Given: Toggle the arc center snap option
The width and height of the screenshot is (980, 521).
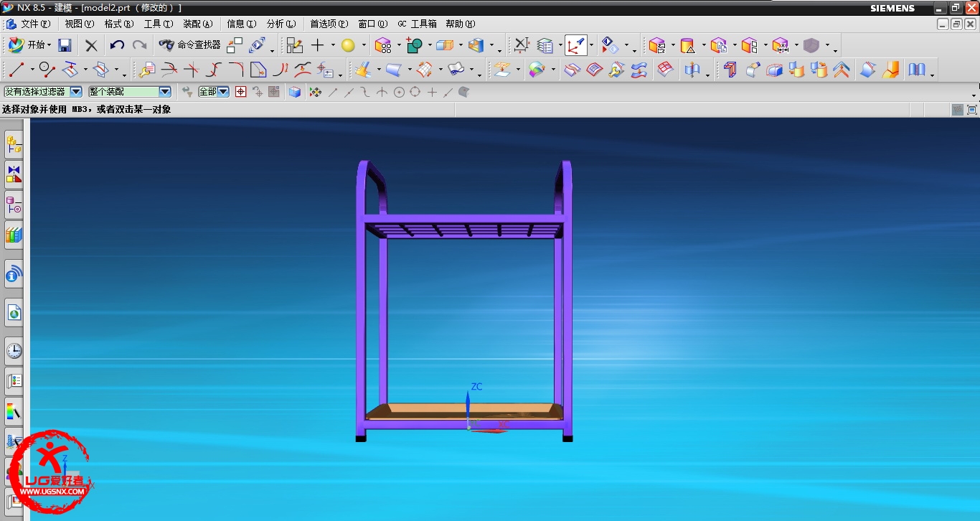Looking at the screenshot, I should [x=399, y=92].
